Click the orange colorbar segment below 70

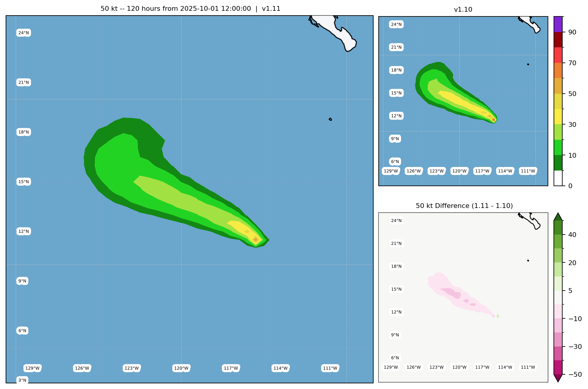558,70
